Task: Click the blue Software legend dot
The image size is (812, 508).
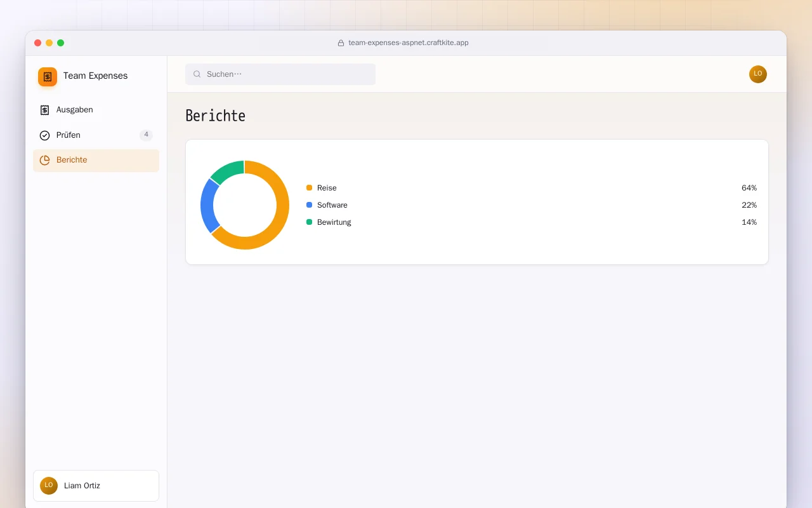Action: (309, 205)
